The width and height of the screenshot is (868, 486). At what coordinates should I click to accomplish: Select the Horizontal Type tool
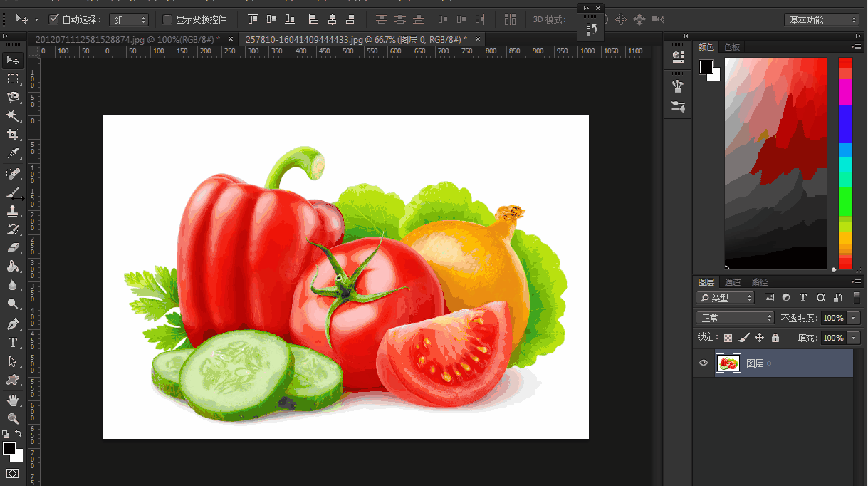pyautogui.click(x=13, y=343)
